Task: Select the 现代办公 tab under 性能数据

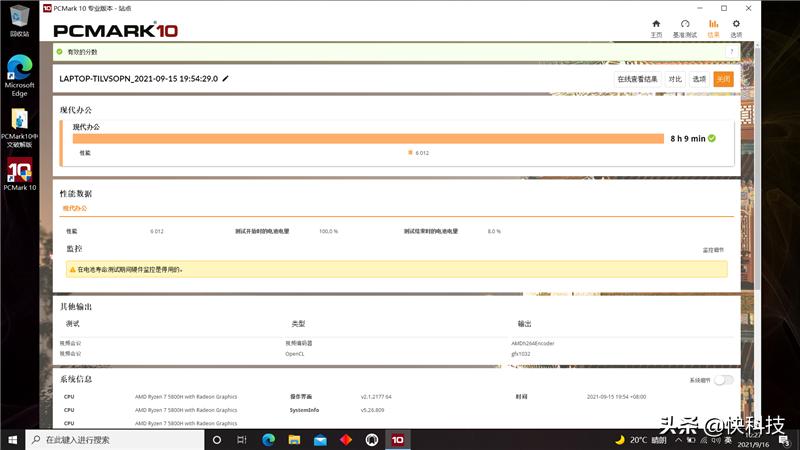Action: [x=75, y=208]
